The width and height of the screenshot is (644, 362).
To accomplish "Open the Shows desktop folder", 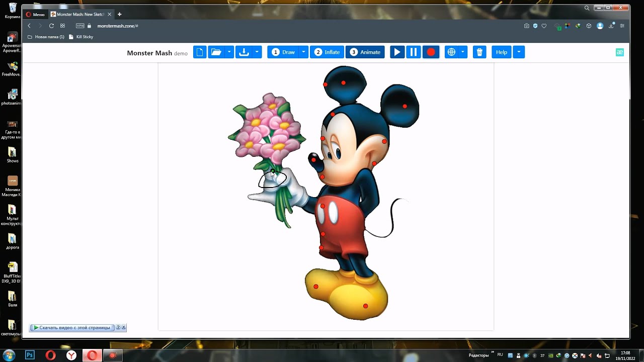I will (12, 155).
